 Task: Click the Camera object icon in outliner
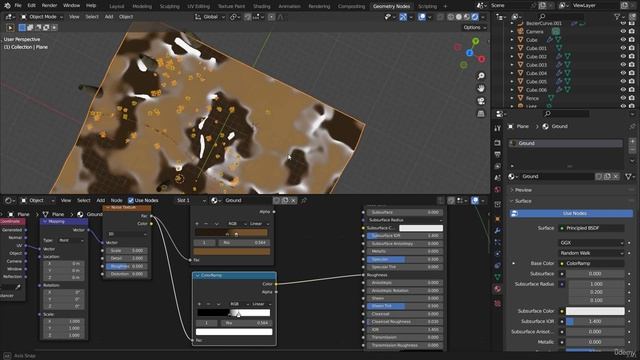pos(520,31)
